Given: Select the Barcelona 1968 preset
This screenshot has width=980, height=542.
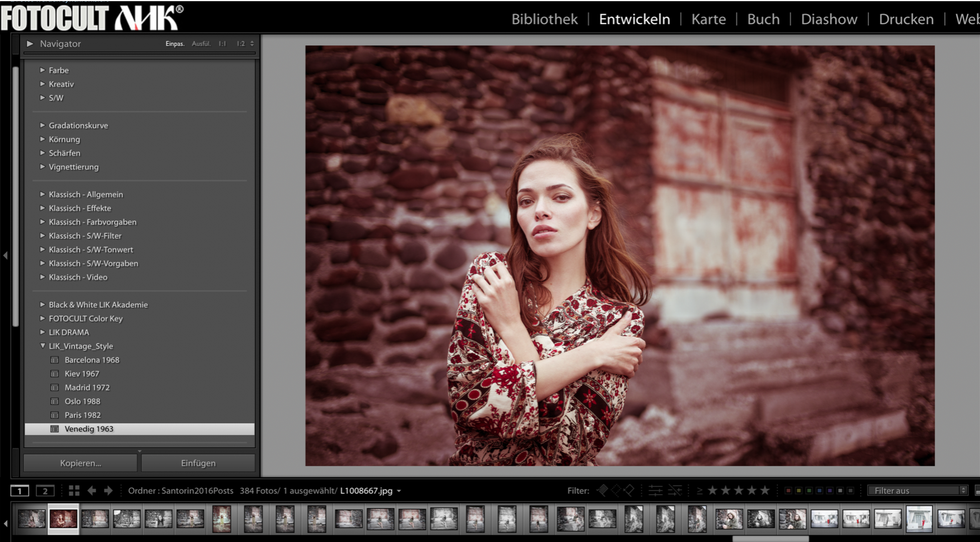Looking at the screenshot, I should coord(92,360).
